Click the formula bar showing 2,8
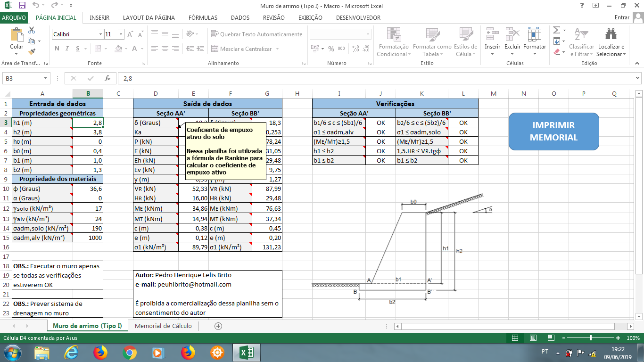This screenshot has width=644, height=362. [375, 78]
